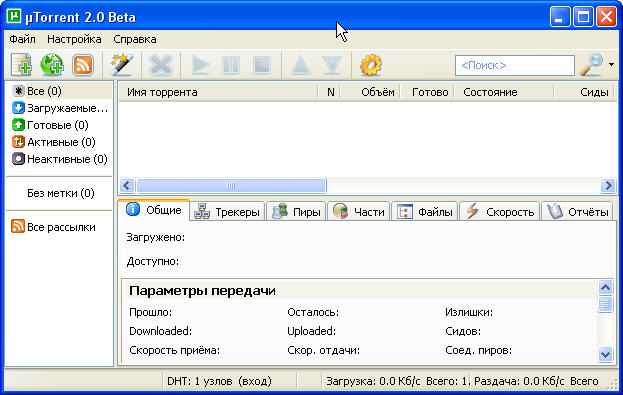This screenshot has width=623, height=395.
Task: Open the Справка menu
Action: [x=135, y=39]
